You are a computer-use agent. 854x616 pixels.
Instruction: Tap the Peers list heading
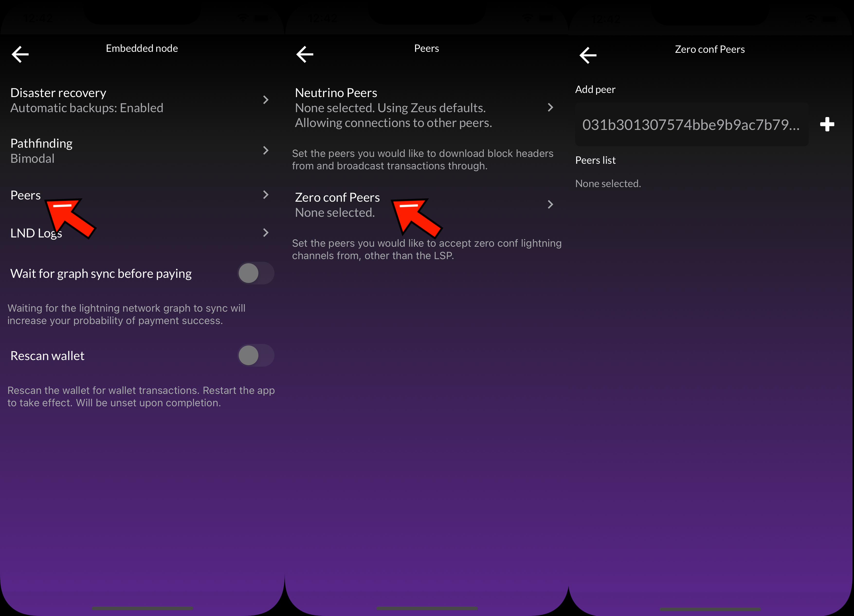[x=595, y=160]
